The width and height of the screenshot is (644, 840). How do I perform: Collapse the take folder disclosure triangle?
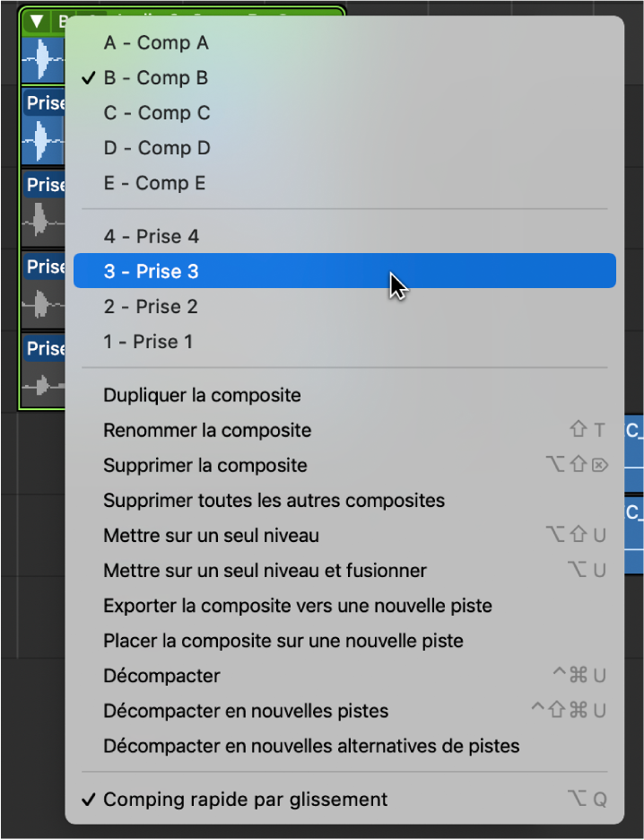[x=35, y=18]
